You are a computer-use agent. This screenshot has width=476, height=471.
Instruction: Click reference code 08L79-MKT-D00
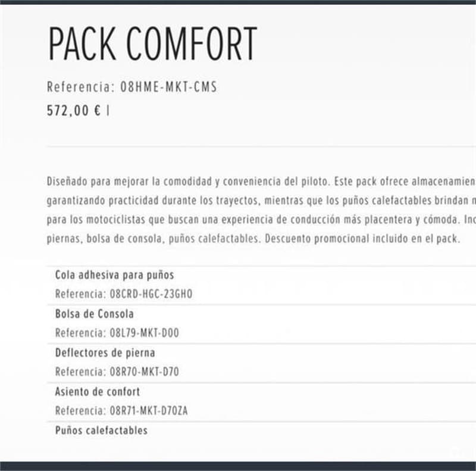point(144,333)
